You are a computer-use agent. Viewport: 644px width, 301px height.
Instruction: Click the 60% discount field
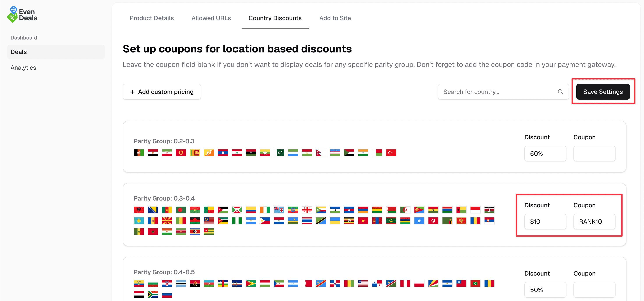pos(545,154)
